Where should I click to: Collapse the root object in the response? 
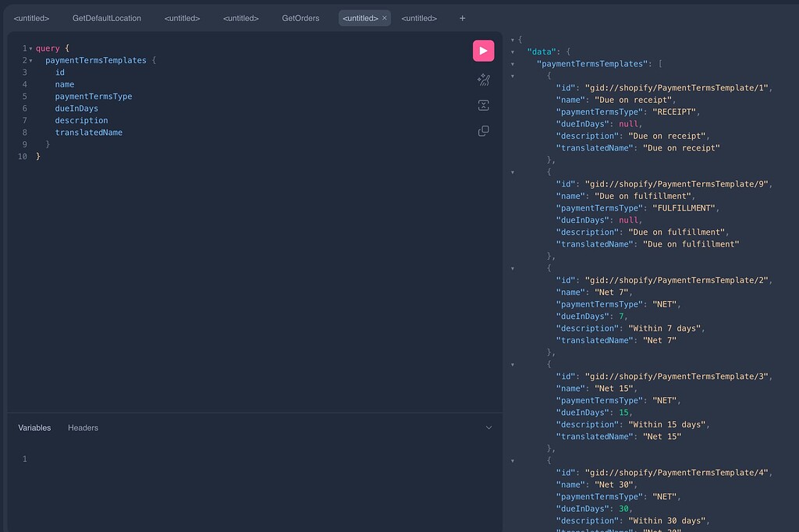click(513, 40)
